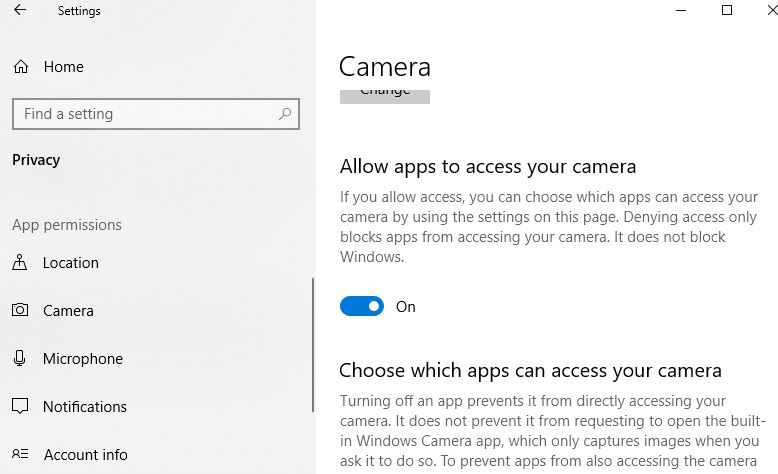Click the Account info icon

(x=20, y=455)
